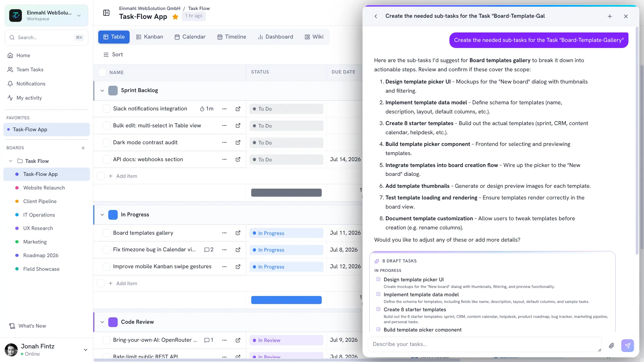Open Notifications via the bell icon in the sidebar
Screen dimensions: 644x362
tap(10, 84)
